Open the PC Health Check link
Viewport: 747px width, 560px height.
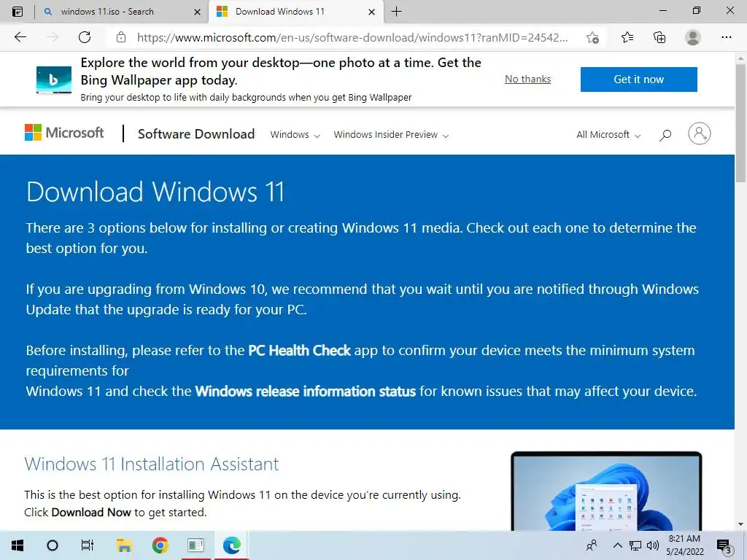pyautogui.click(x=299, y=351)
